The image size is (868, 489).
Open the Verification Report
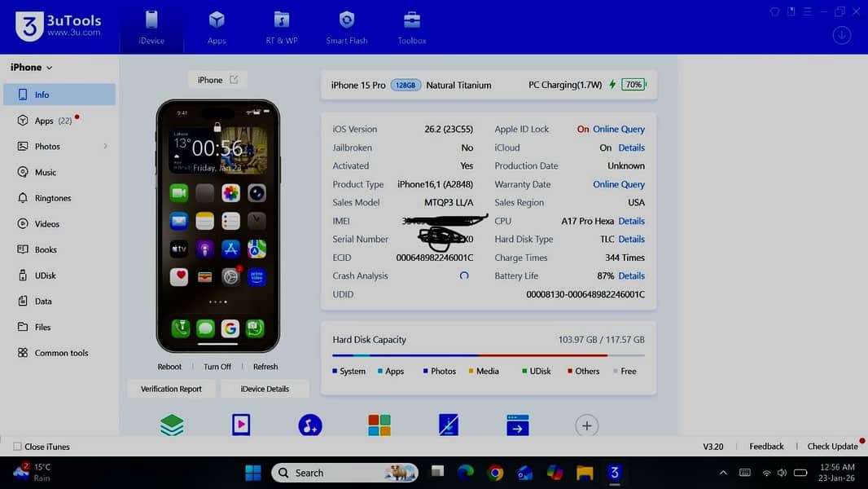click(x=170, y=389)
